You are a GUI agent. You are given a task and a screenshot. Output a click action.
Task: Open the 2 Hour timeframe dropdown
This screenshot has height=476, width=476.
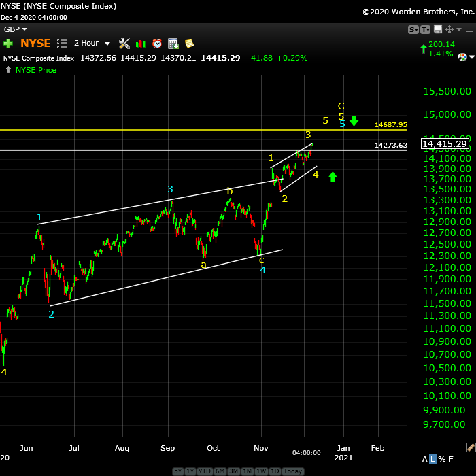point(92,43)
